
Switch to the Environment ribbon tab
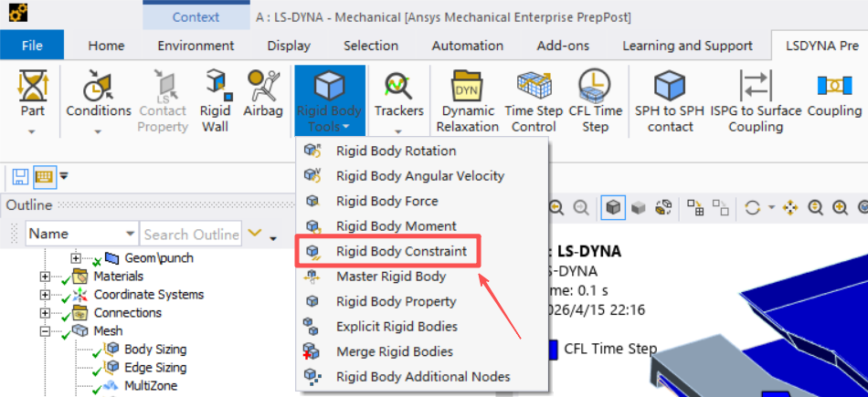point(196,46)
